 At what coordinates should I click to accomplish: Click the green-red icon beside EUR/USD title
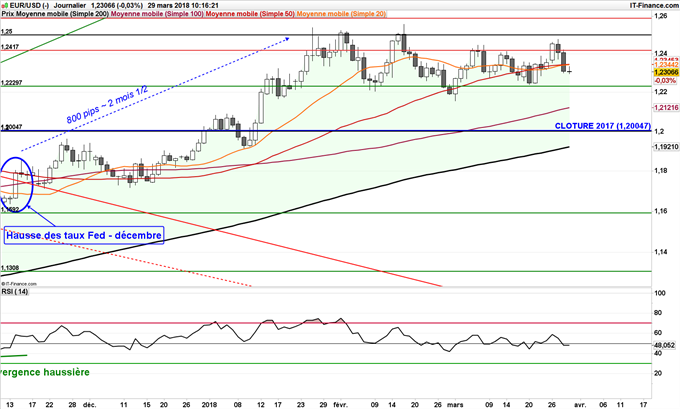4,6
